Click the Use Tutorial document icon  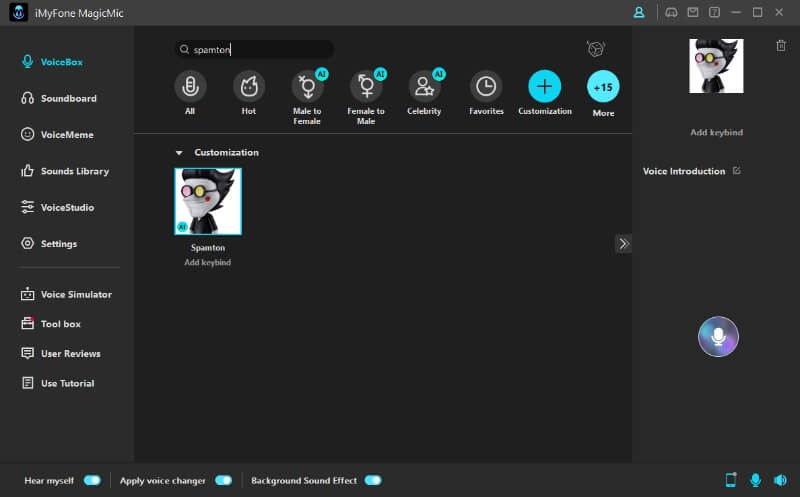point(28,383)
